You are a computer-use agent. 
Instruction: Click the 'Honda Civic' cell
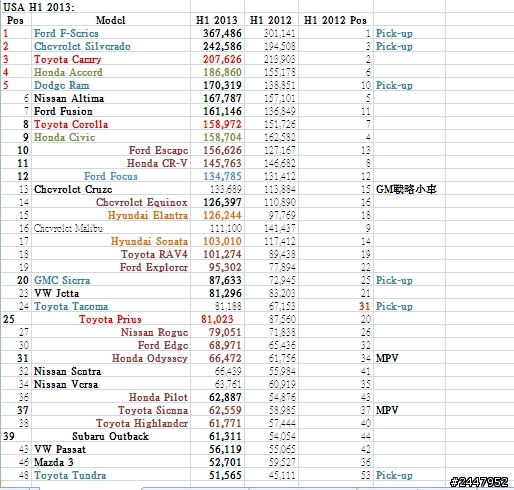click(64, 137)
